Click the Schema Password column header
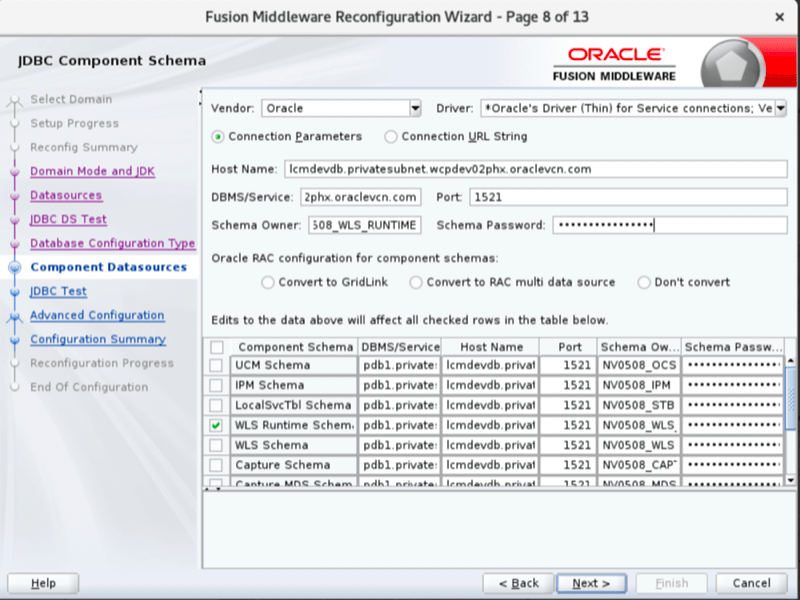The image size is (800, 600). tap(733, 347)
